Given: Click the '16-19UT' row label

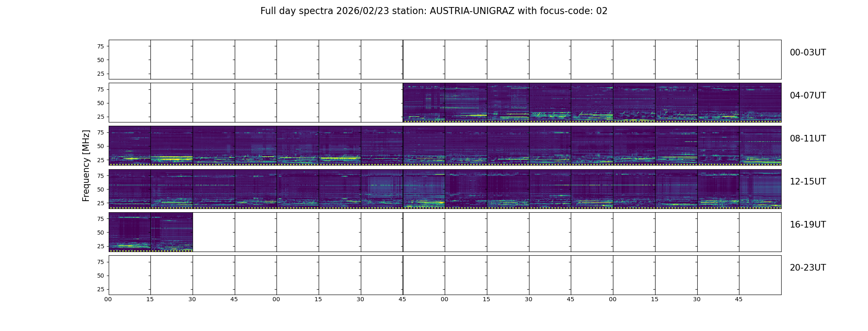Looking at the screenshot, I should (x=808, y=225).
